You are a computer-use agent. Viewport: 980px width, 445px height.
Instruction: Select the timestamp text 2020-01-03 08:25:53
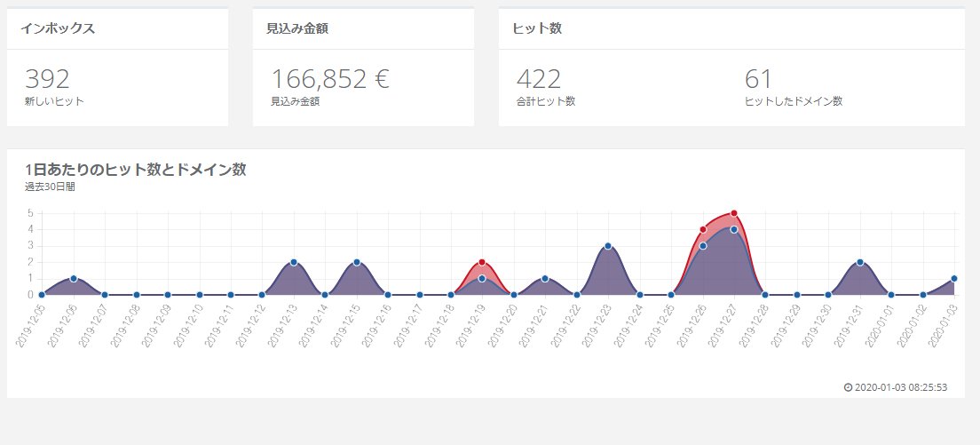click(901, 387)
